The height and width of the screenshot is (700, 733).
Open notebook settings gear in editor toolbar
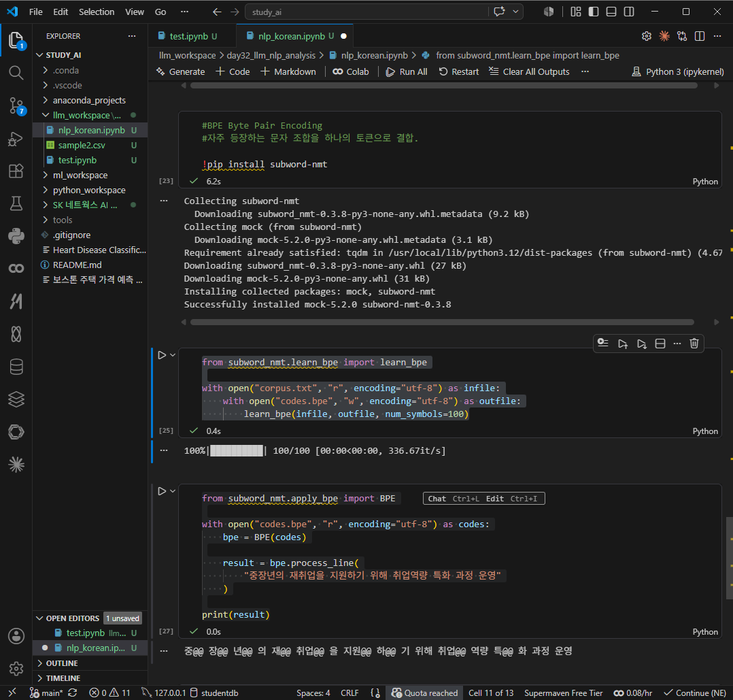click(647, 36)
